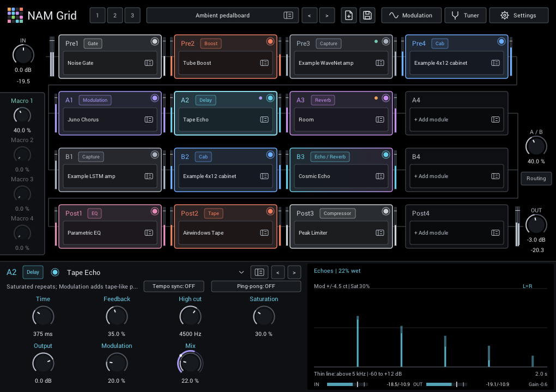Open Pre4 Example 4x12 cabinet browser icon

pyautogui.click(x=495, y=63)
